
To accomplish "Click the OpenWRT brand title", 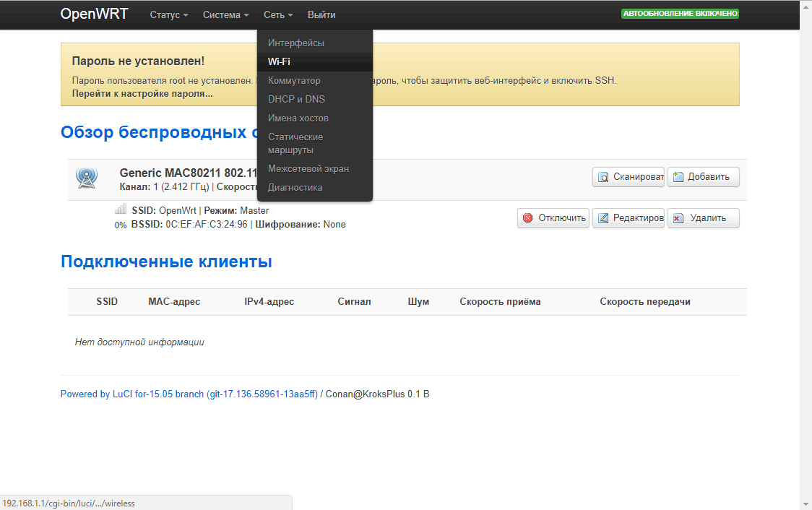I will 94,14.
